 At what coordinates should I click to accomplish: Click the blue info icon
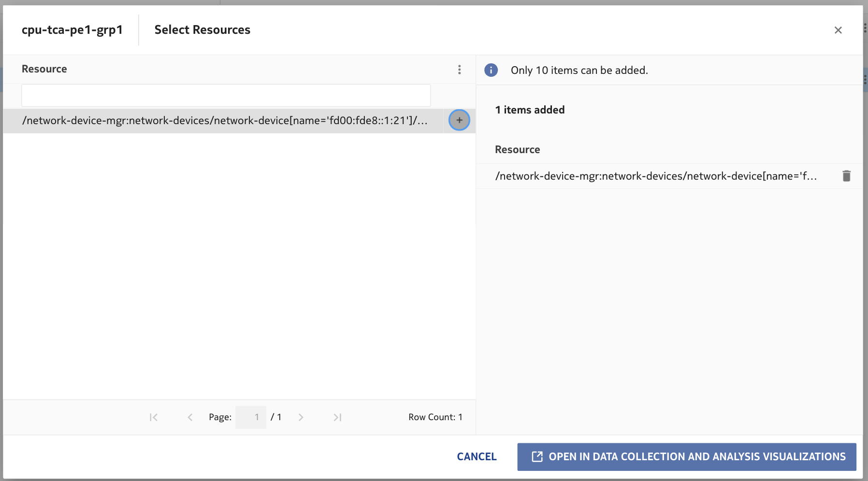tap(491, 70)
